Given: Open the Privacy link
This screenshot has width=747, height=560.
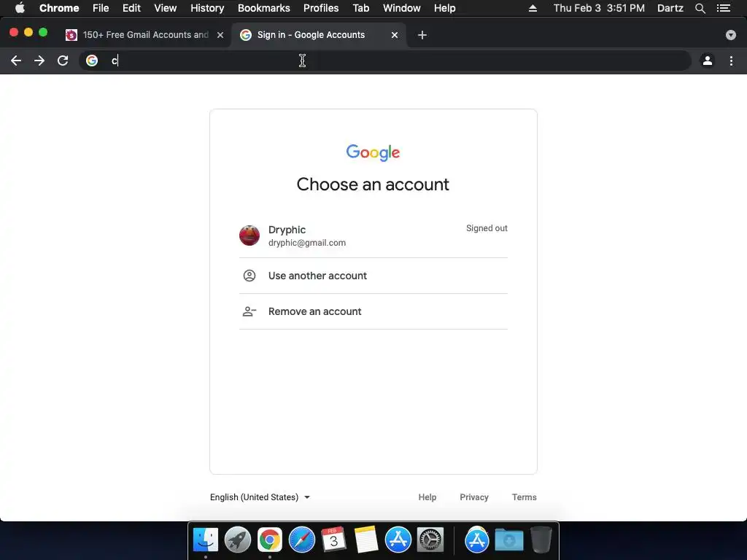Looking at the screenshot, I should point(474,497).
